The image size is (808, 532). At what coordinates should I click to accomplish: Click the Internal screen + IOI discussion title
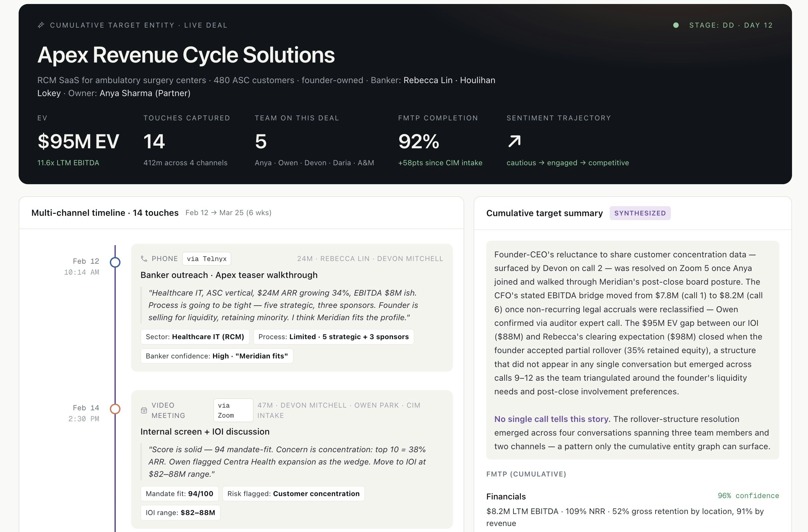click(x=205, y=432)
